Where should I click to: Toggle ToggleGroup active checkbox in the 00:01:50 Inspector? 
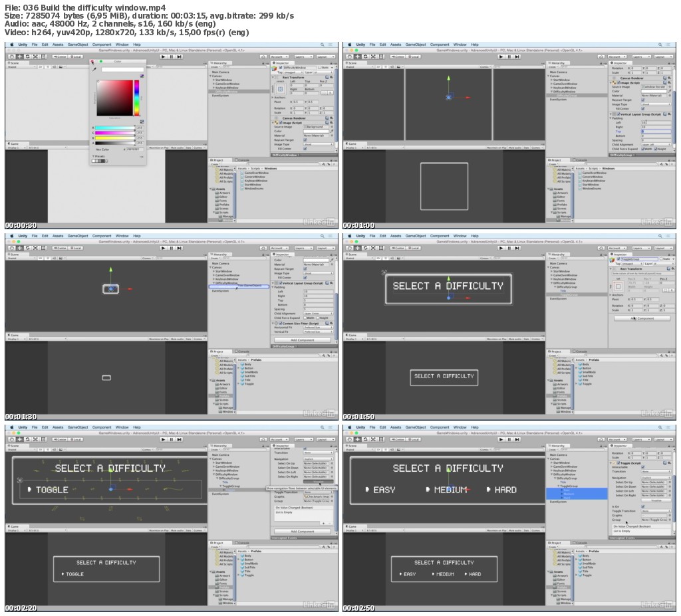618,258
